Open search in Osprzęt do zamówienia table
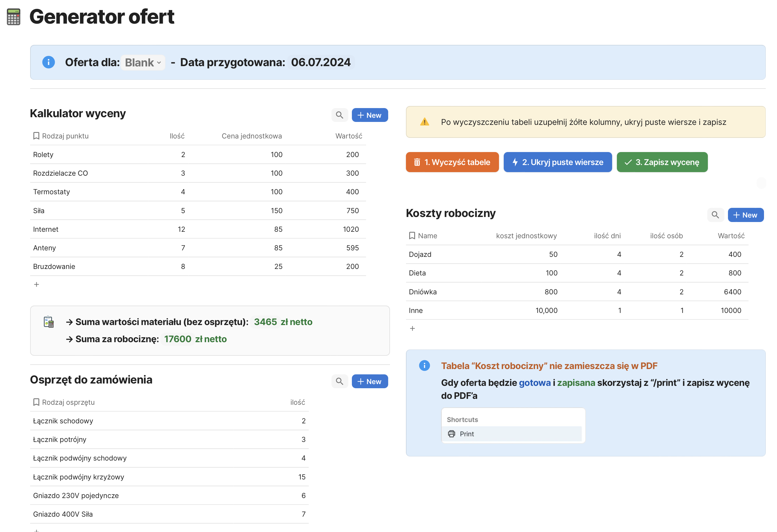This screenshot has width=777, height=532. (339, 381)
